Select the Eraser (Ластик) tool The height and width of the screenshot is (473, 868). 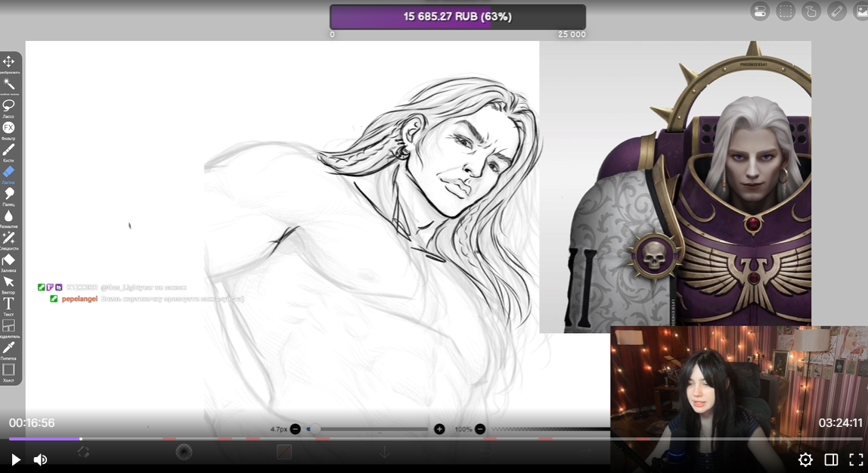click(9, 172)
